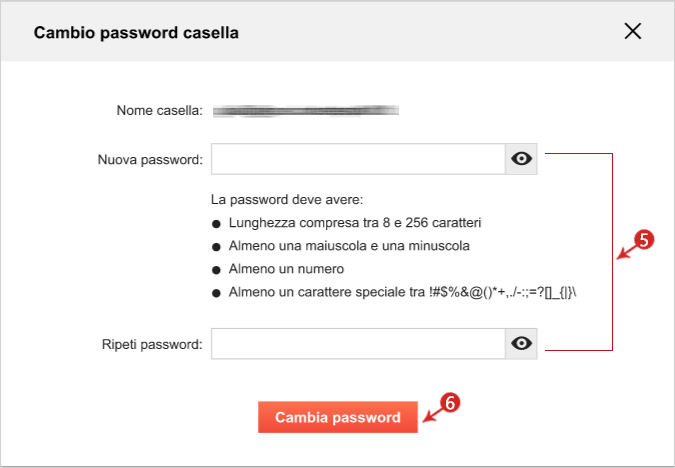Click the red number 5 marker

click(644, 240)
